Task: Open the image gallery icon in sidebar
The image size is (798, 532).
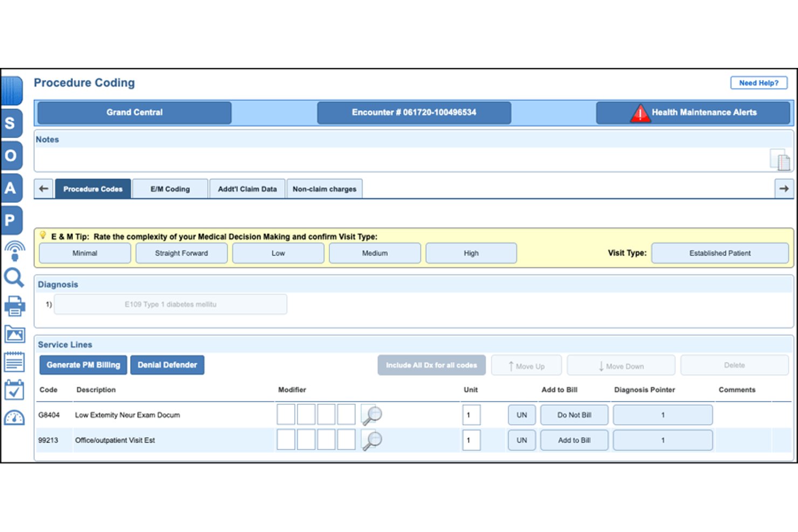Action: 15,334
